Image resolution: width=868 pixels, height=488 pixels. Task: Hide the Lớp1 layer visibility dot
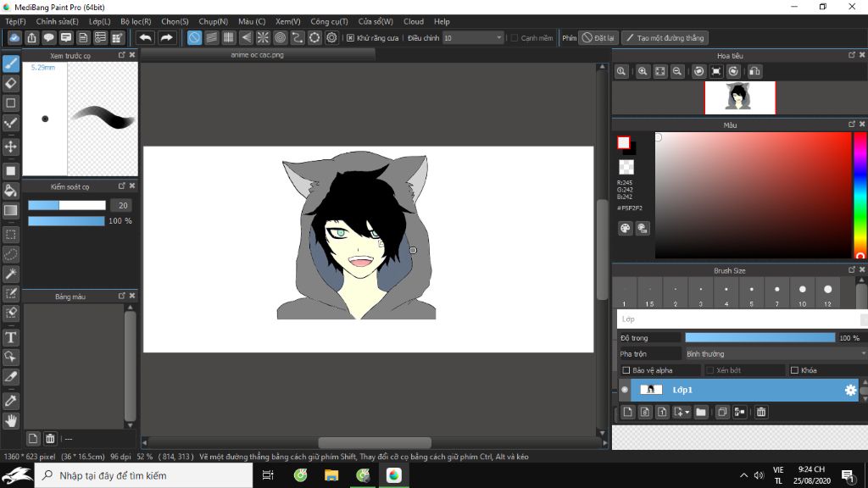pyautogui.click(x=625, y=390)
